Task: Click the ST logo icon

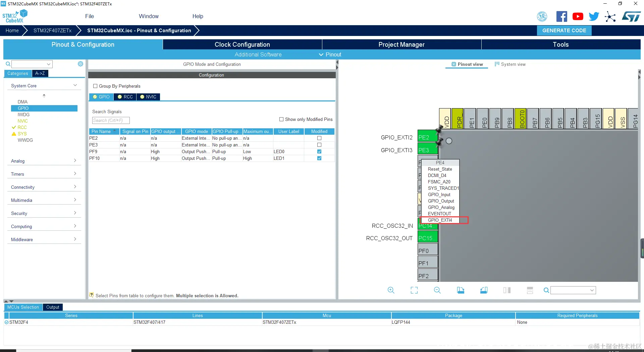Action: (x=631, y=16)
